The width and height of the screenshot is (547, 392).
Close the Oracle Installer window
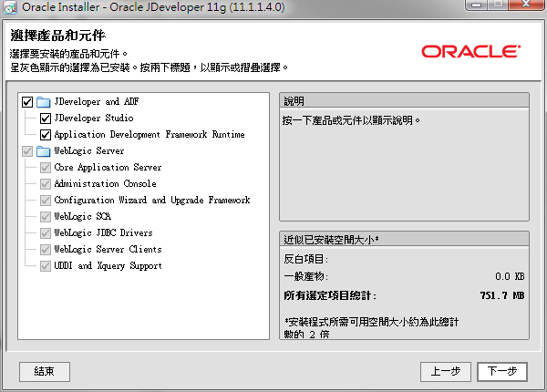[526, 5]
